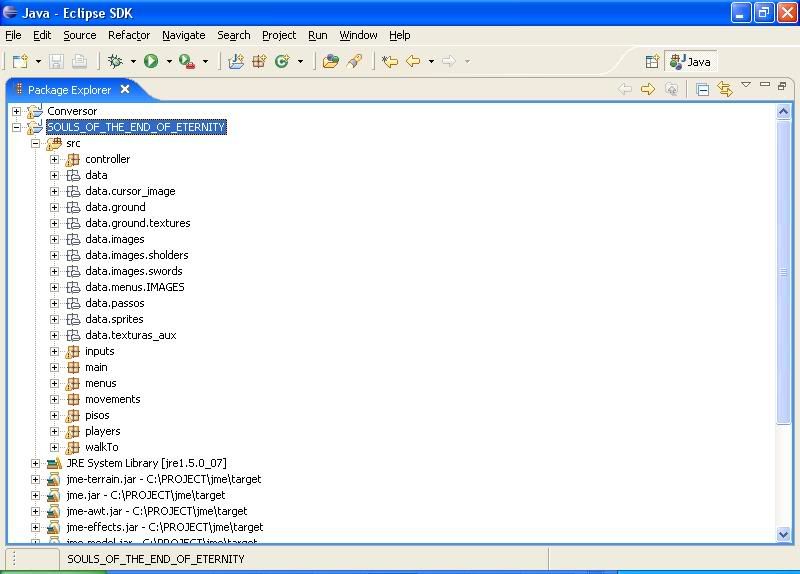Close the Package Explorer tab
This screenshot has height=574, width=800.
point(125,89)
